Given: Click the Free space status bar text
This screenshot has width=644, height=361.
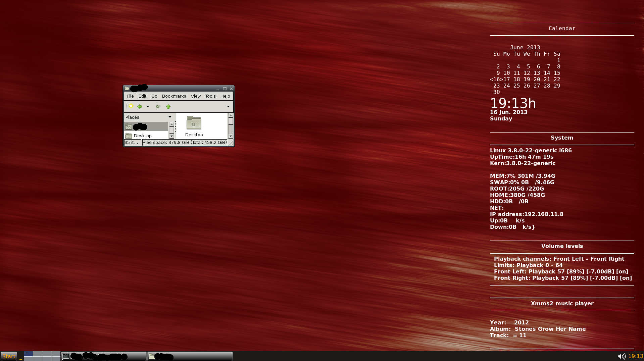Looking at the screenshot, I should [x=185, y=143].
